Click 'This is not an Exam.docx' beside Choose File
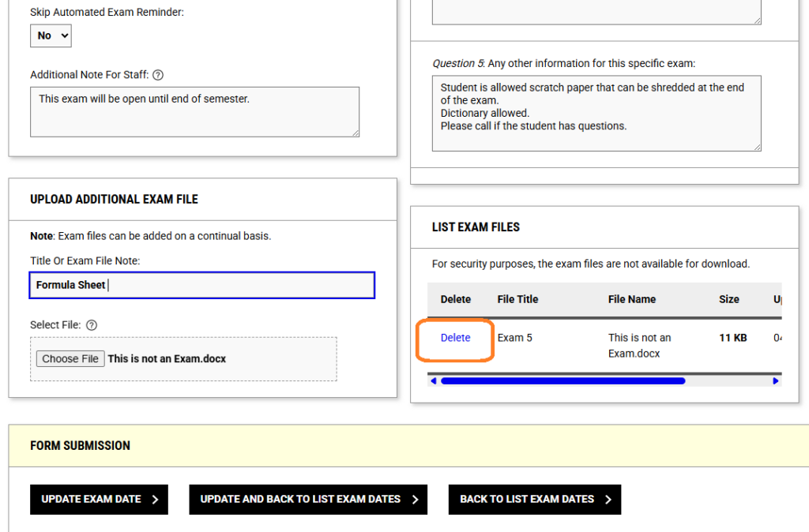This screenshot has width=809, height=532. (x=167, y=359)
